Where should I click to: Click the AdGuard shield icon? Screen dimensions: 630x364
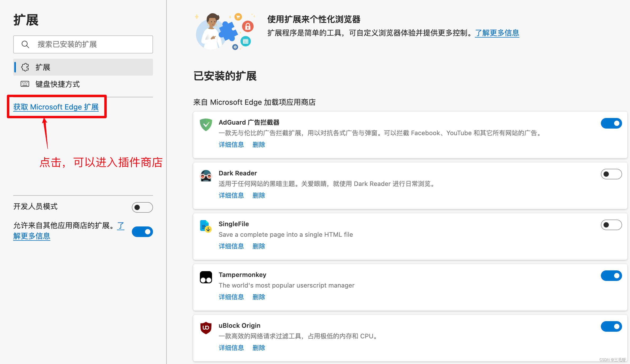206,125
